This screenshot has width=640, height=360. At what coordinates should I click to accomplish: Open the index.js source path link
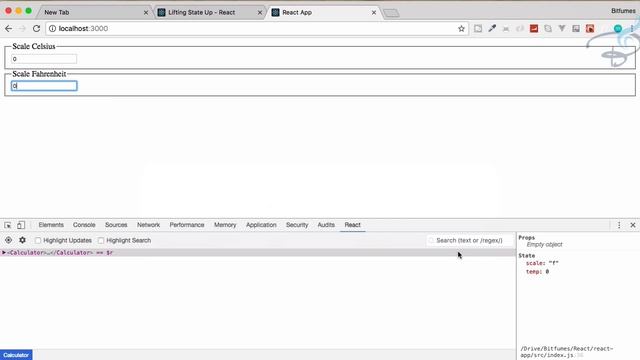point(567,352)
